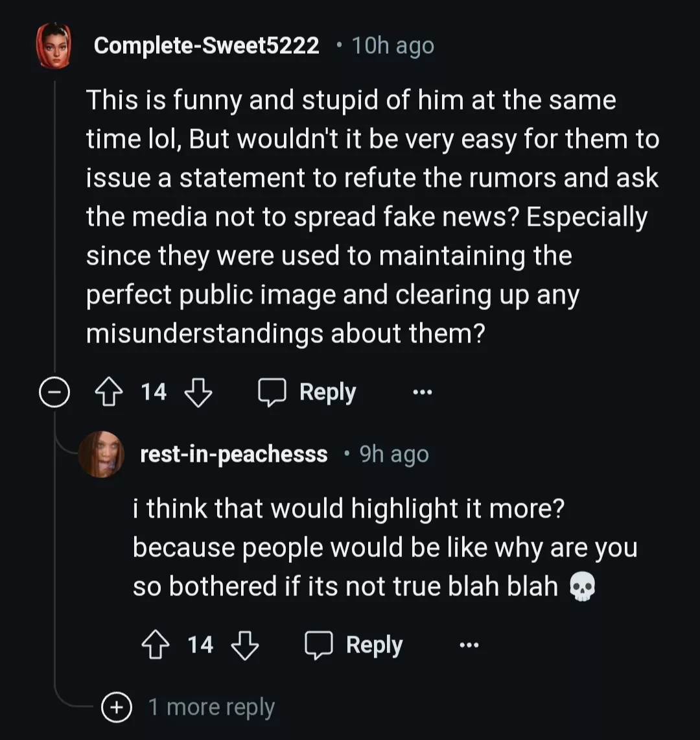The width and height of the screenshot is (700, 740).
Task: Visit the Complete-Sweet5222 username link
Action: (206, 45)
